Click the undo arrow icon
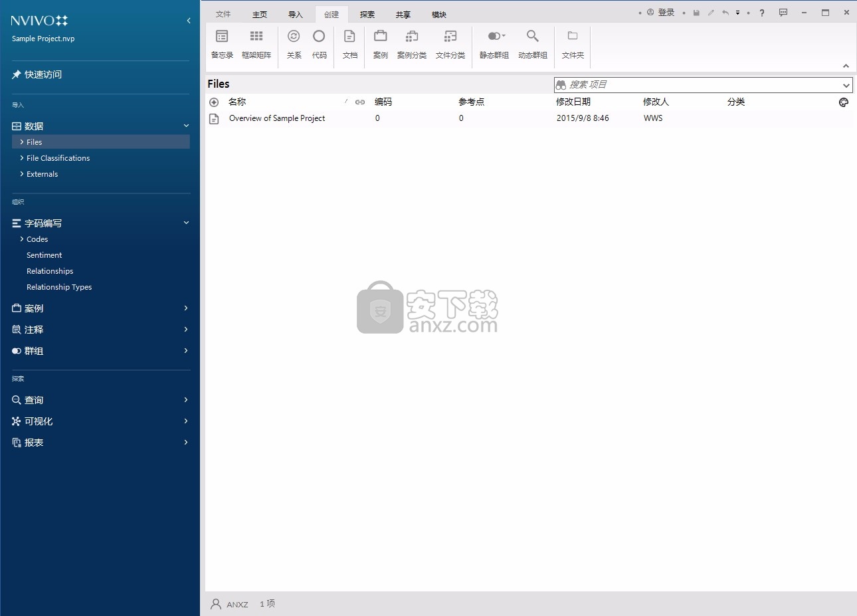Viewport: 857px width, 616px height. (725, 13)
